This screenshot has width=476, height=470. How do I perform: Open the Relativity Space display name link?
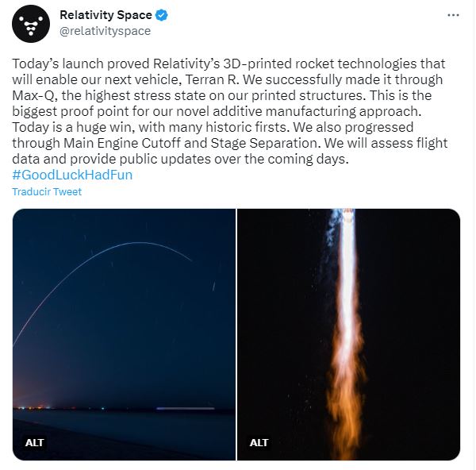click(106, 15)
